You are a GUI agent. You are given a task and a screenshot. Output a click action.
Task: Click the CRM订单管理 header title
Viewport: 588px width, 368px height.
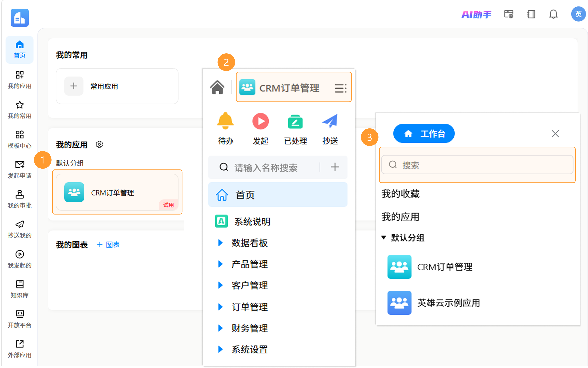289,88
